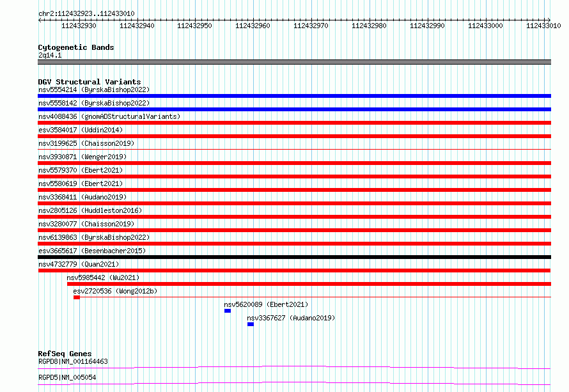Image resolution: width=569 pixels, height=392 pixels.
Task: Open the esv2720536 (Wong2012b) label
Action: [115, 291]
